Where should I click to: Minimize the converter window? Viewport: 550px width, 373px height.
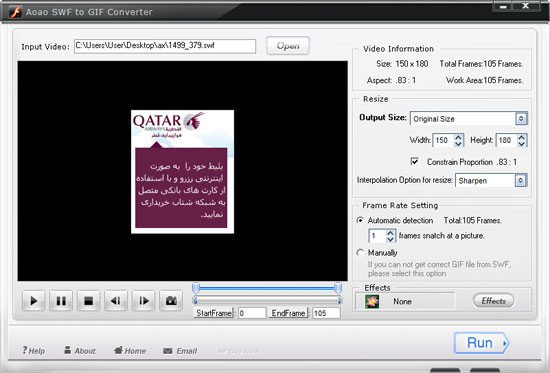503,6
